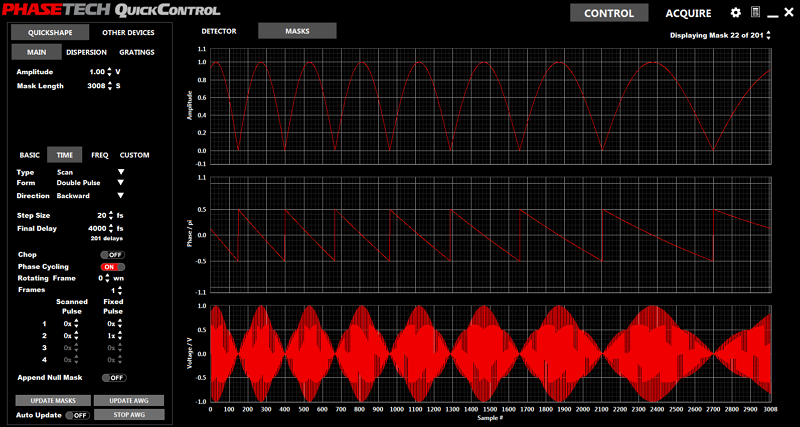
Task: Enable the Chop toggle
Action: point(112,254)
